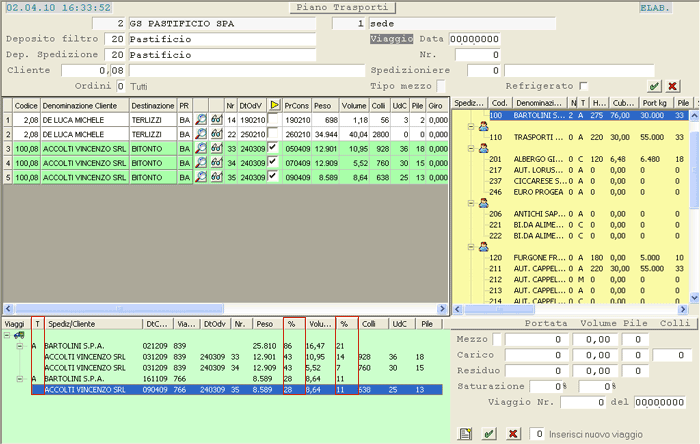Click Viaggio Nr. input field at bottom
The height and width of the screenshot is (444, 700).
[x=583, y=402]
